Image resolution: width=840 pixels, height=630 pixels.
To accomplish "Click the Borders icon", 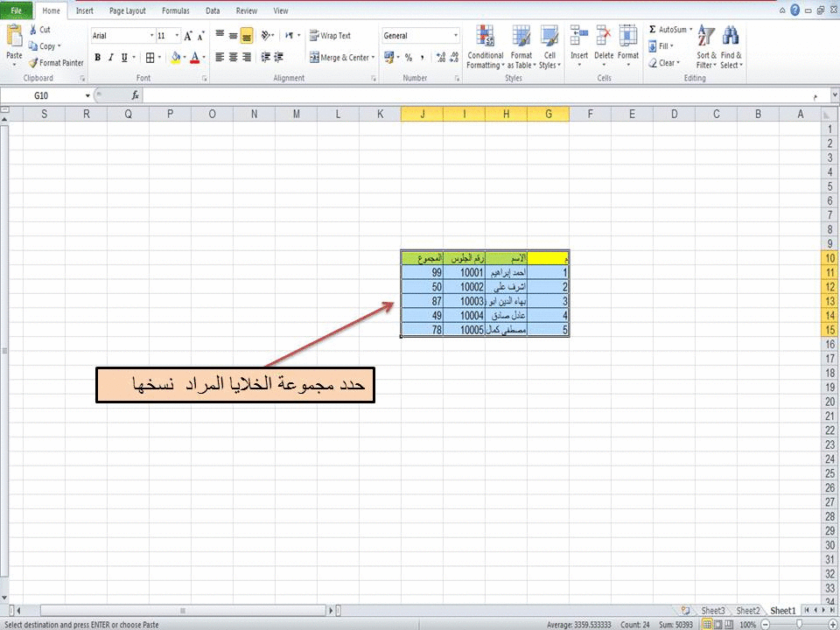I will pos(150,58).
